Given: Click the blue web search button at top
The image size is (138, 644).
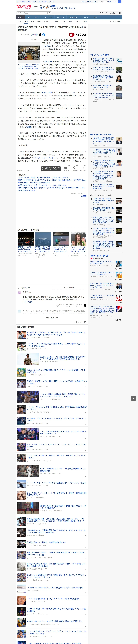Looking at the screenshot, I should (x=120, y=2).
